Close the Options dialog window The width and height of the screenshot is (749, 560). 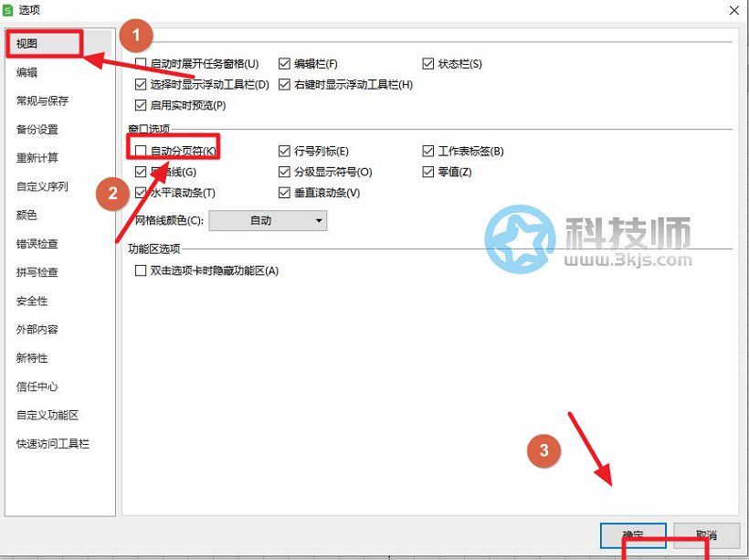[x=733, y=9]
